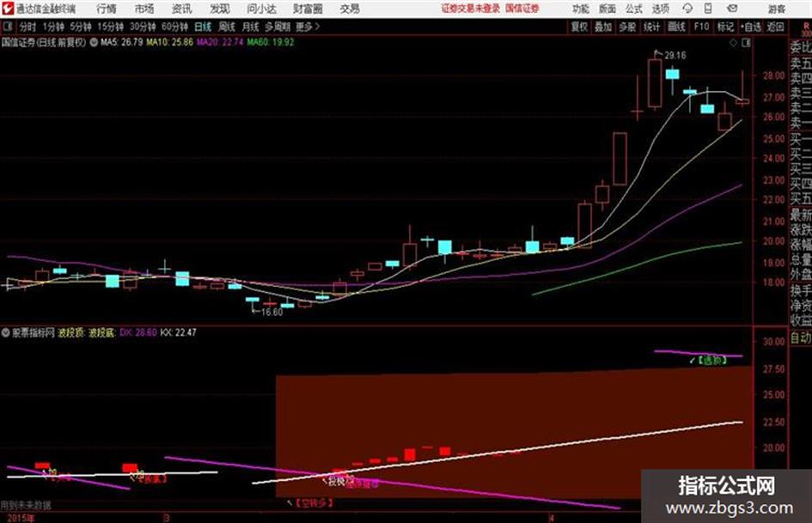
Task: Toggle the left panel icon beside 分时
Action: [x=8, y=27]
